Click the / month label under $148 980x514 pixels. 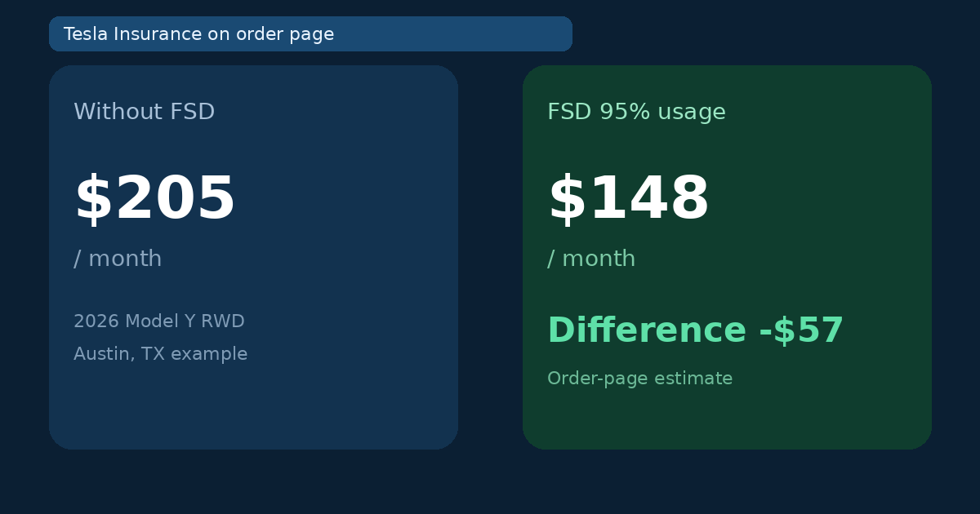coord(591,259)
